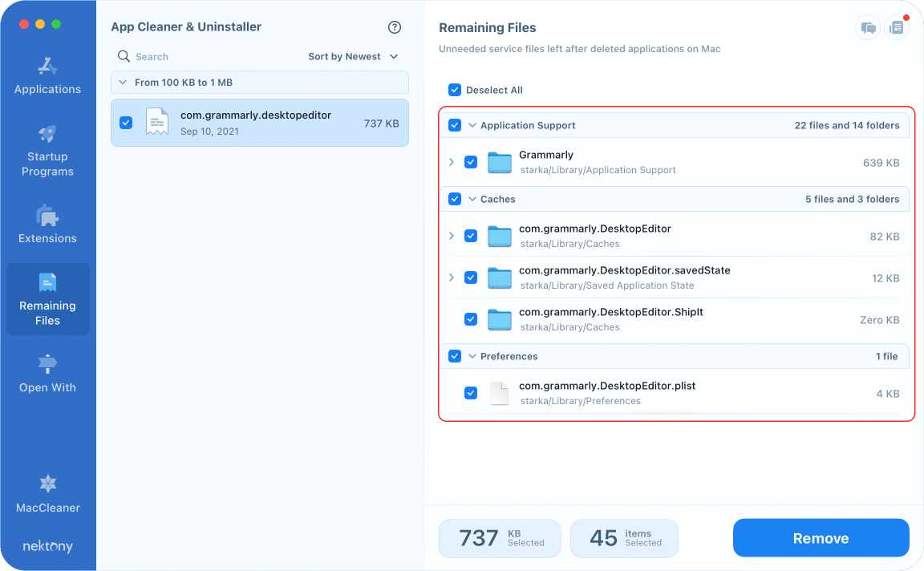Open the Open With signpost icon
This screenshot has width=924, height=571.
[x=47, y=364]
